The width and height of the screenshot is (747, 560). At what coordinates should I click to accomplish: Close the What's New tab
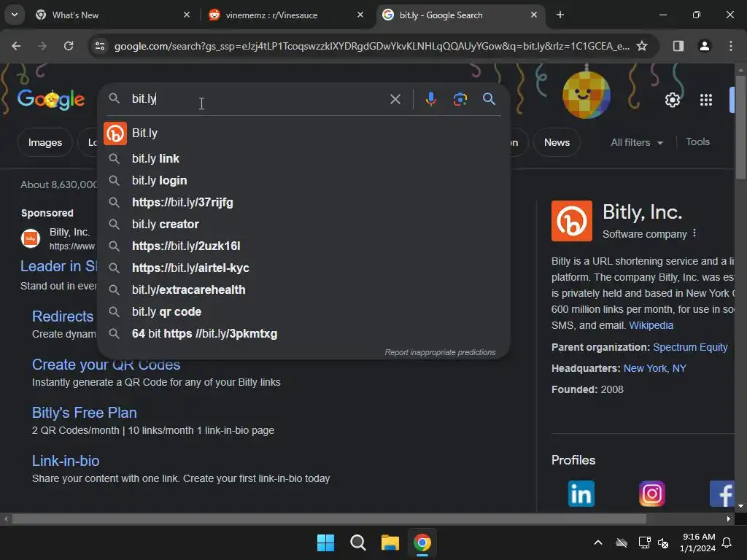point(187,15)
